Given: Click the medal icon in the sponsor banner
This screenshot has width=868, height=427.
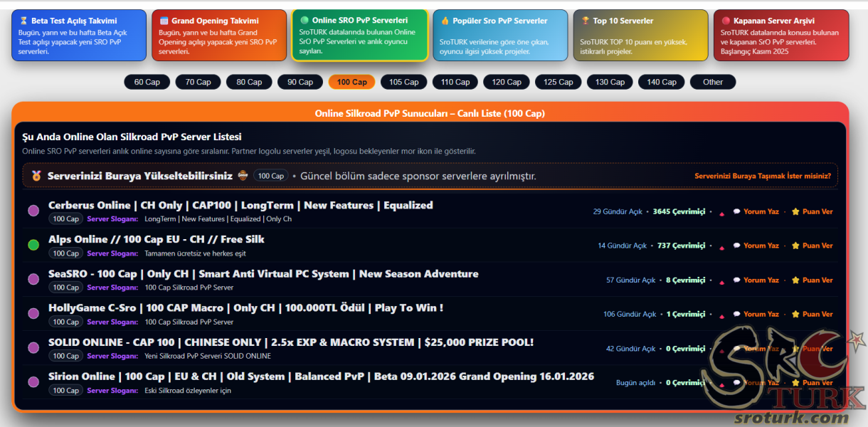Looking at the screenshot, I should click(x=36, y=175).
